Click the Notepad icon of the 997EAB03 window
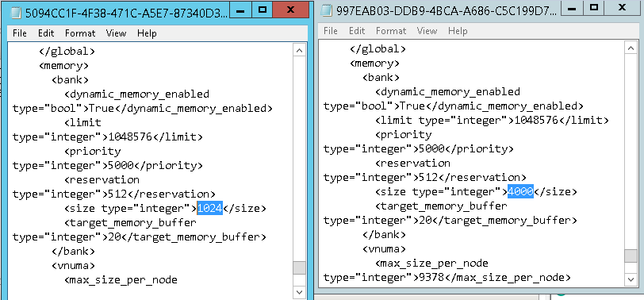 pos(327,10)
